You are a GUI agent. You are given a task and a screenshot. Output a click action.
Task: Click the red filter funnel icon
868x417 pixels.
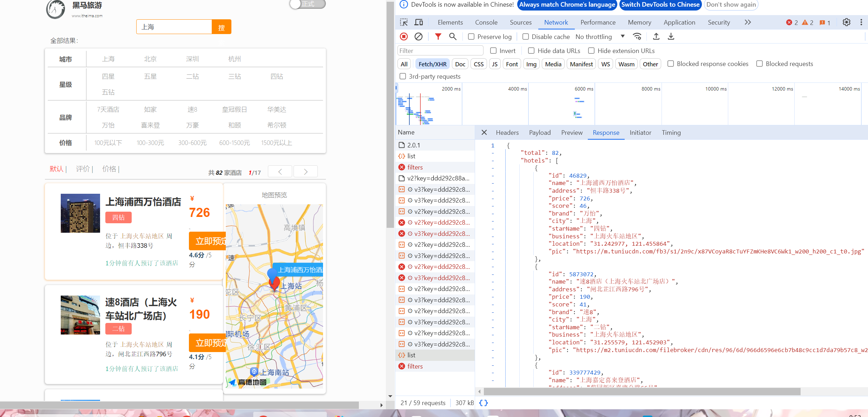438,37
